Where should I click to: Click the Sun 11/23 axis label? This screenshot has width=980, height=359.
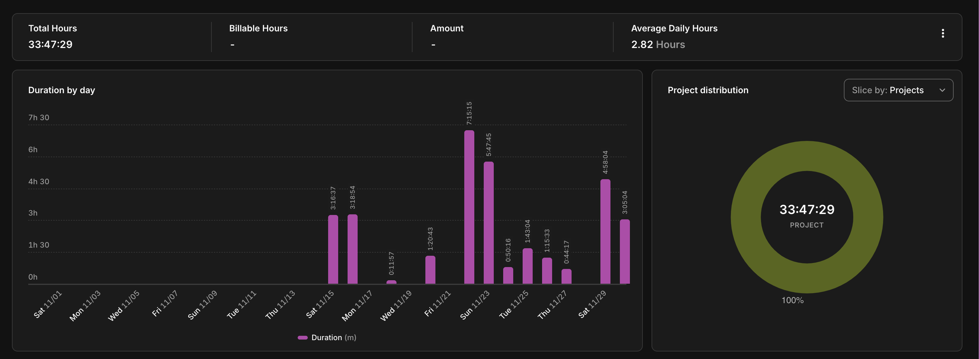click(474, 305)
